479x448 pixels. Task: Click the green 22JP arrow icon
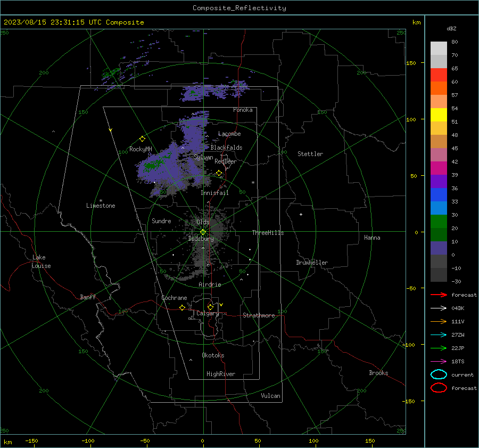(x=439, y=348)
